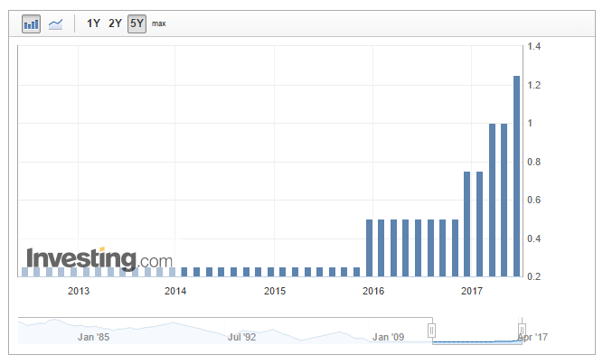
Task: Click the tallest bar reaching 1.25
Action: coord(517,176)
